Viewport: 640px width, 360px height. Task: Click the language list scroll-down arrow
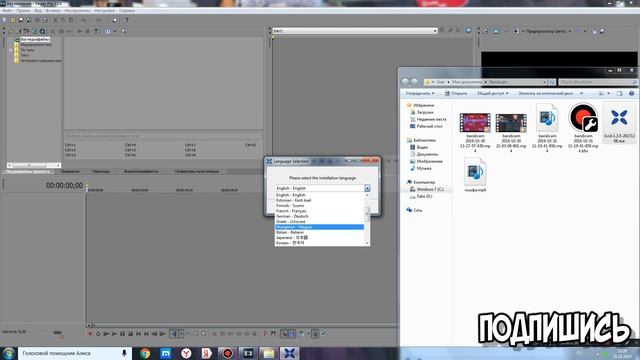(367, 243)
